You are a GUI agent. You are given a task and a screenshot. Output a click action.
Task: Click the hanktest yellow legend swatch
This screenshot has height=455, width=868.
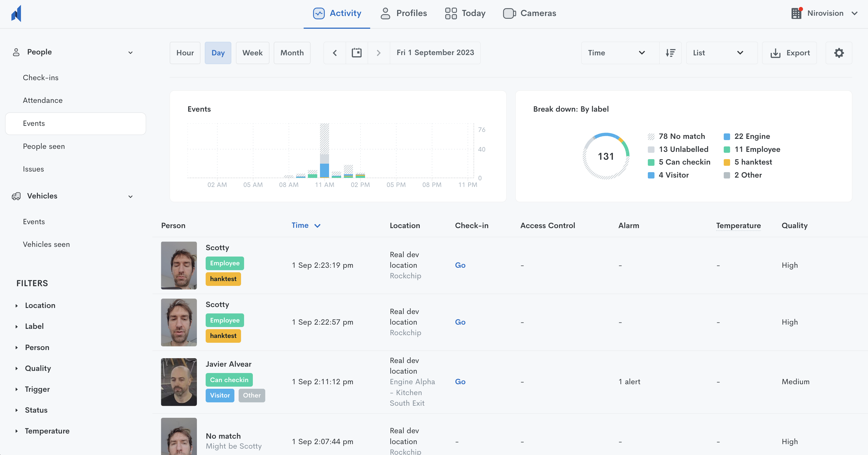[727, 162]
